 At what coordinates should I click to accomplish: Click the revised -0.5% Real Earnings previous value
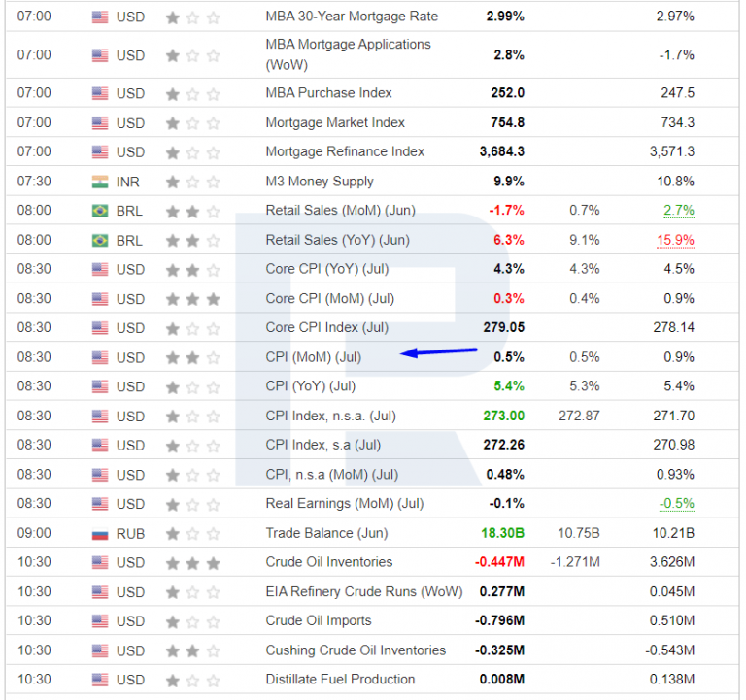676,504
